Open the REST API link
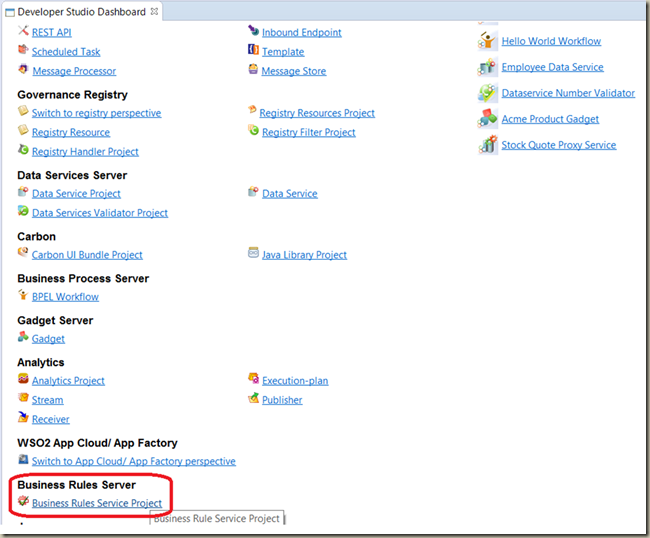This screenshot has width=650, height=538. click(x=52, y=33)
